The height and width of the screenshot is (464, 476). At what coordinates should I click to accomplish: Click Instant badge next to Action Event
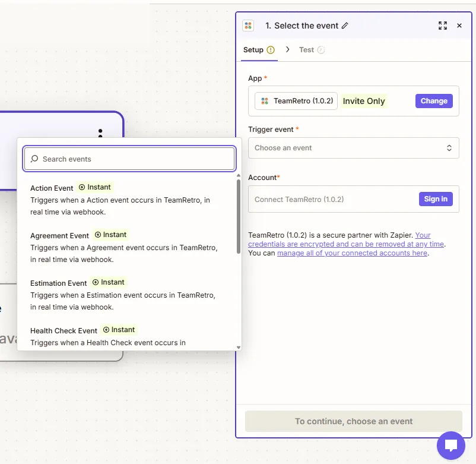[95, 187]
